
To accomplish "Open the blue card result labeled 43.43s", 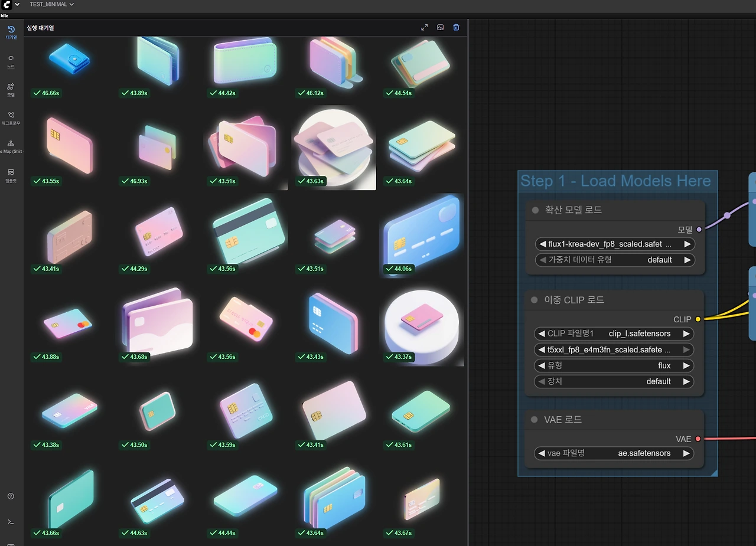I will coord(333,323).
